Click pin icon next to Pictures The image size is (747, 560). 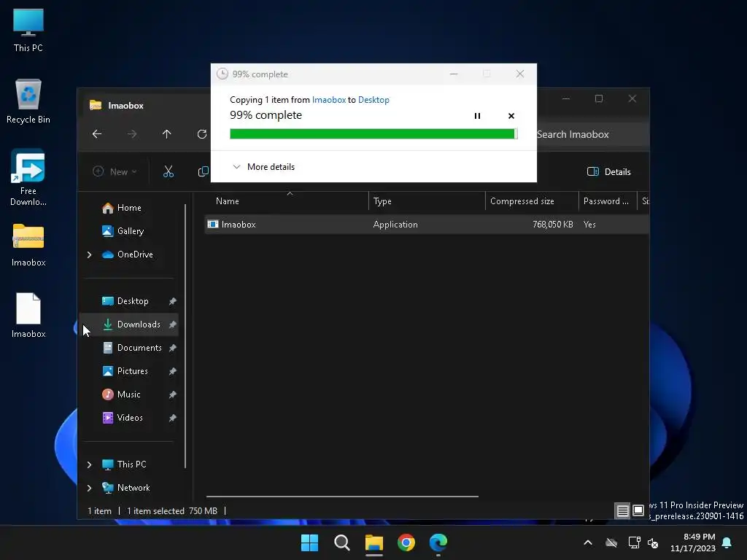point(172,371)
